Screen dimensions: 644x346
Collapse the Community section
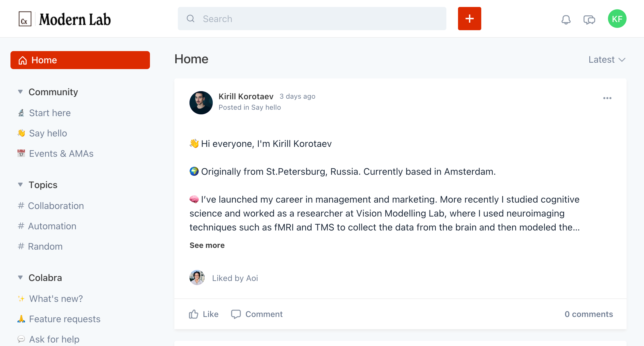point(20,92)
